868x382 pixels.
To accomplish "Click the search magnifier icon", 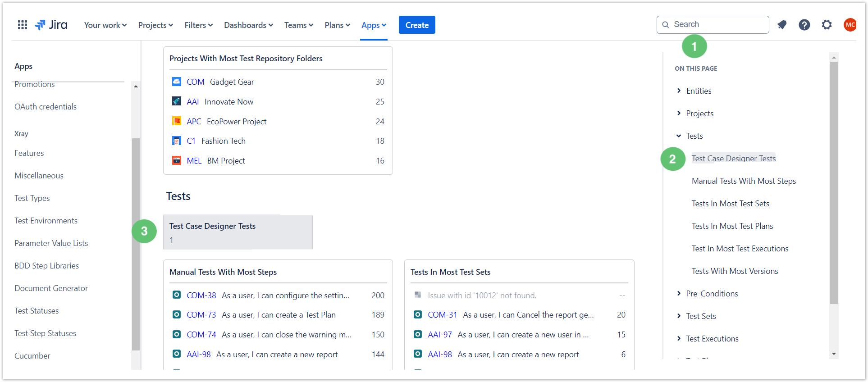I will click(x=666, y=25).
